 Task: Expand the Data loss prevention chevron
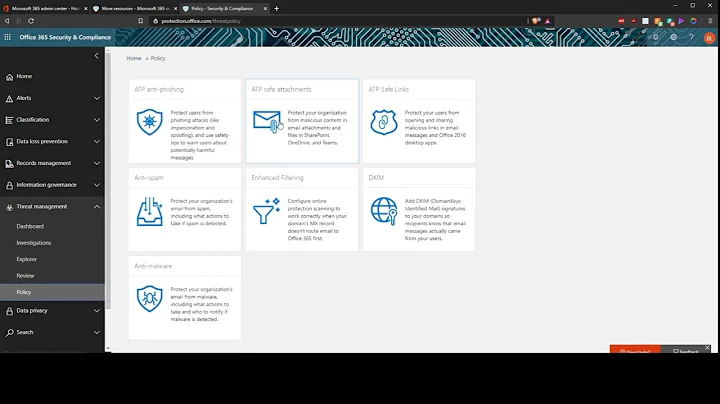tap(96, 141)
